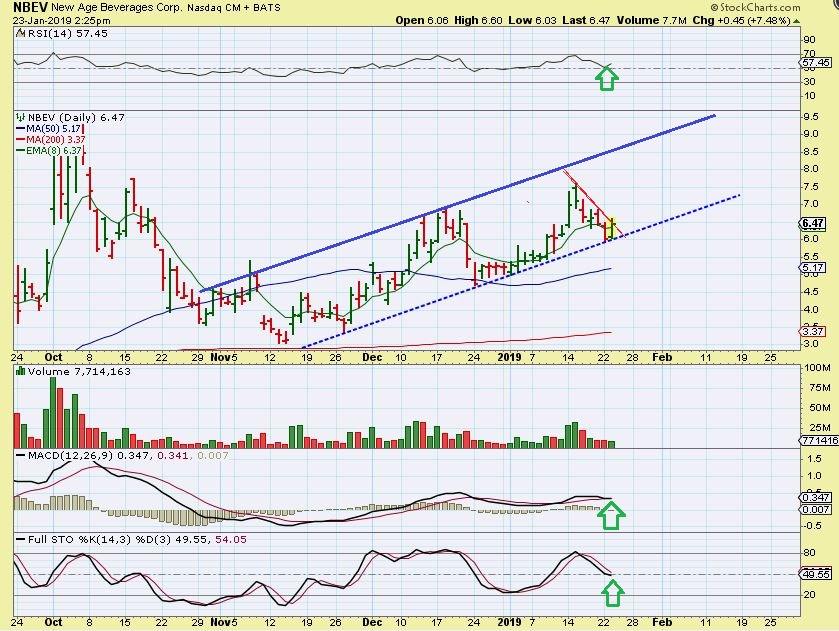The height and width of the screenshot is (631, 839).
Task: Click the 1.5 MACD axis label
Action: coord(814,459)
